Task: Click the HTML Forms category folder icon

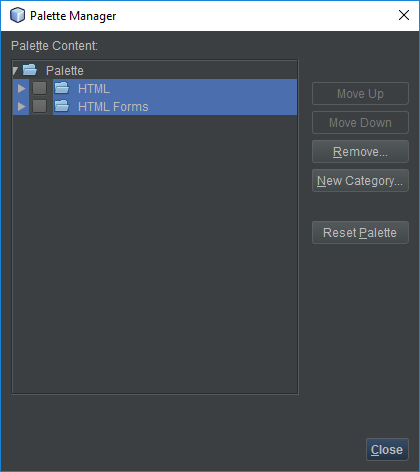Action: pos(62,106)
